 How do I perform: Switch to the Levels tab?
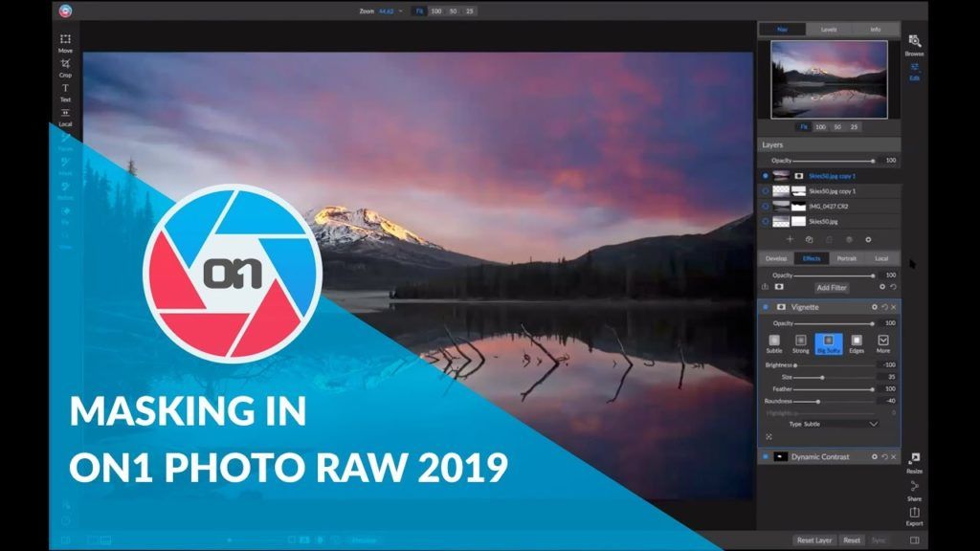[829, 30]
